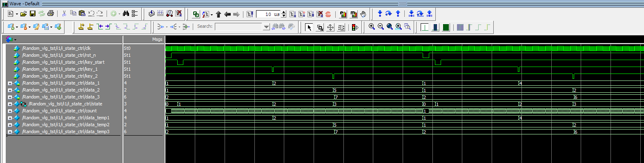Viewport: 644px width, 163px height.
Task: Toggle the Zoom Mode box icon
Action: 320,27
